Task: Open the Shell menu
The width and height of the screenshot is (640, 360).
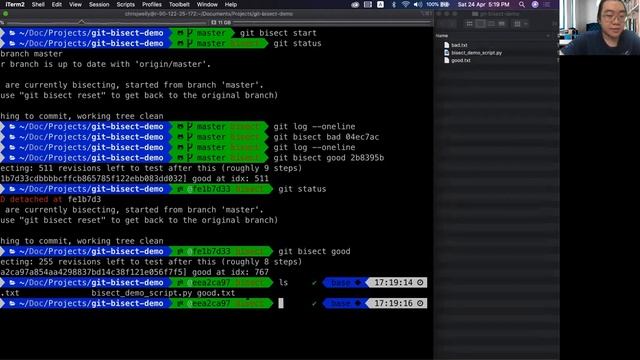Action: (38, 4)
